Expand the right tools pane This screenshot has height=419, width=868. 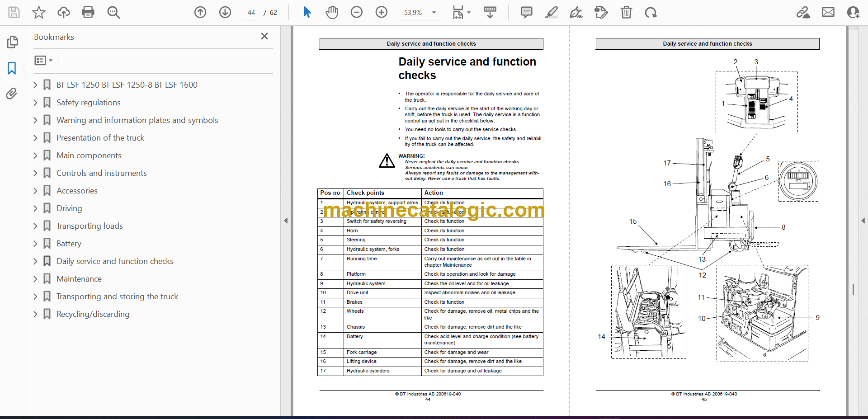863,221
